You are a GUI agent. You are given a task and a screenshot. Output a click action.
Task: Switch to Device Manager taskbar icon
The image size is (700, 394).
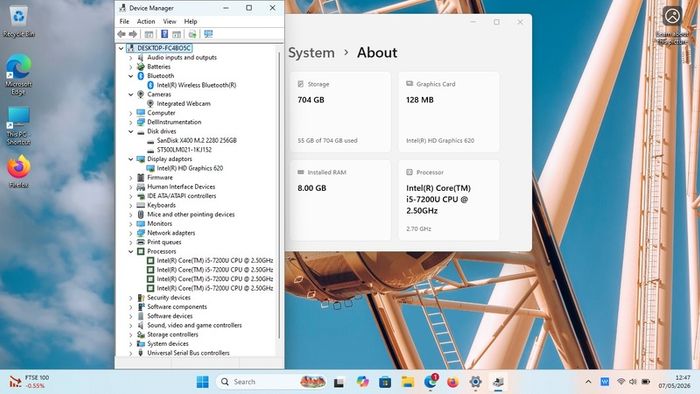pos(498,382)
